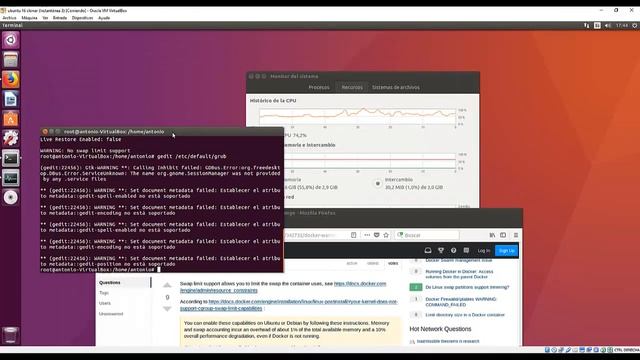The height and width of the screenshot is (360, 640).
Task: Click the blue Sign Up button
Action: pyautogui.click(x=506, y=251)
